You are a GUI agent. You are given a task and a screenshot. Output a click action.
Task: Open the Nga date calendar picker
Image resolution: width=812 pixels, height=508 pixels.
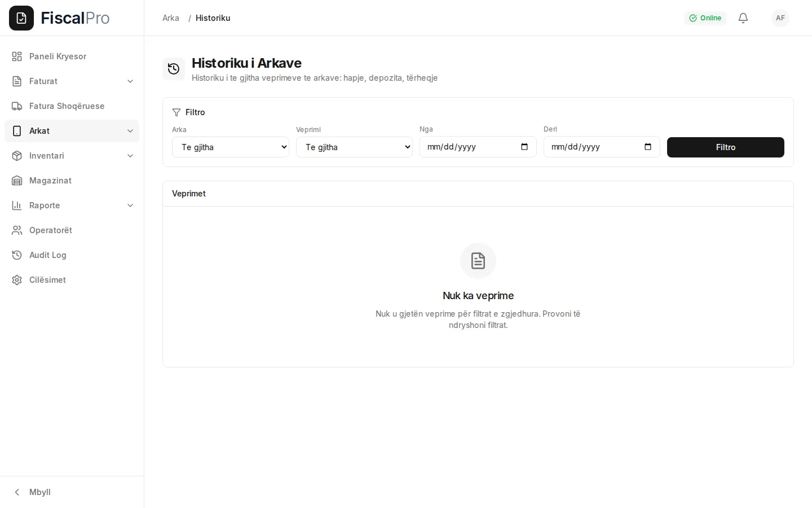[524, 147]
